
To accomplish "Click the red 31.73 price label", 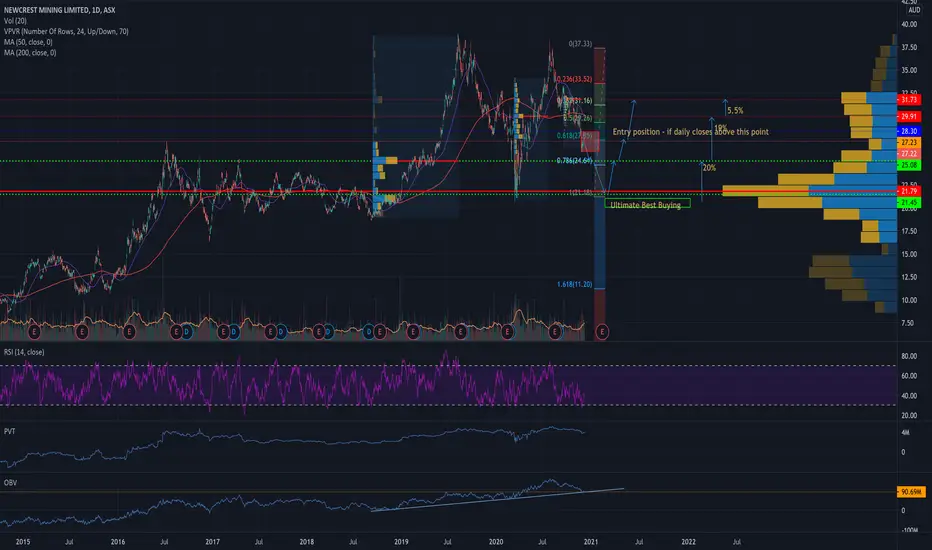I will tap(909, 100).
